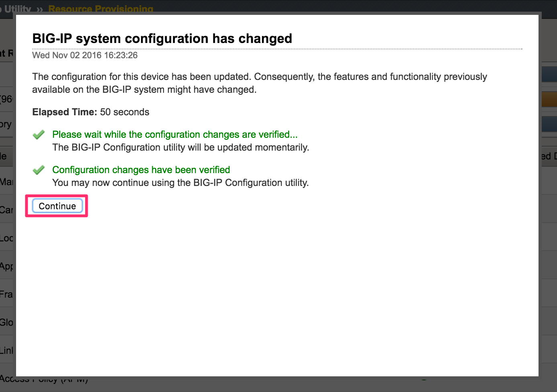557x392 pixels.
Task: Click the 'BIG-IP system configuration has changed' heading
Action: (162, 39)
